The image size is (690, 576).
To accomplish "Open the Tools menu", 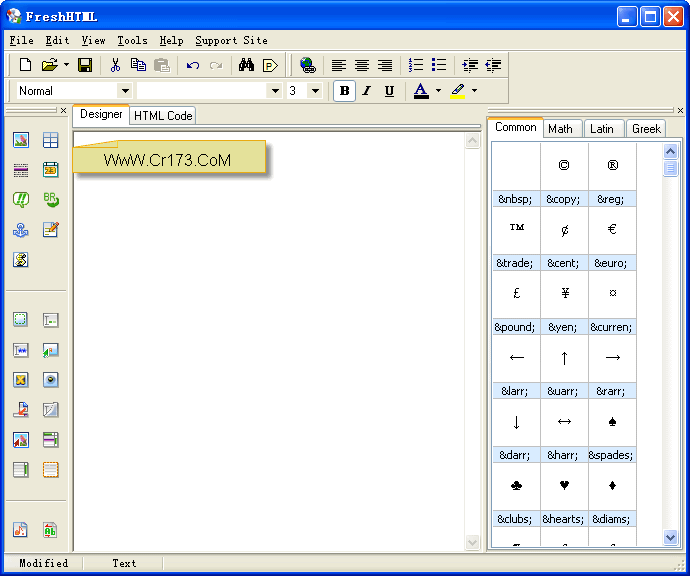I will point(132,41).
